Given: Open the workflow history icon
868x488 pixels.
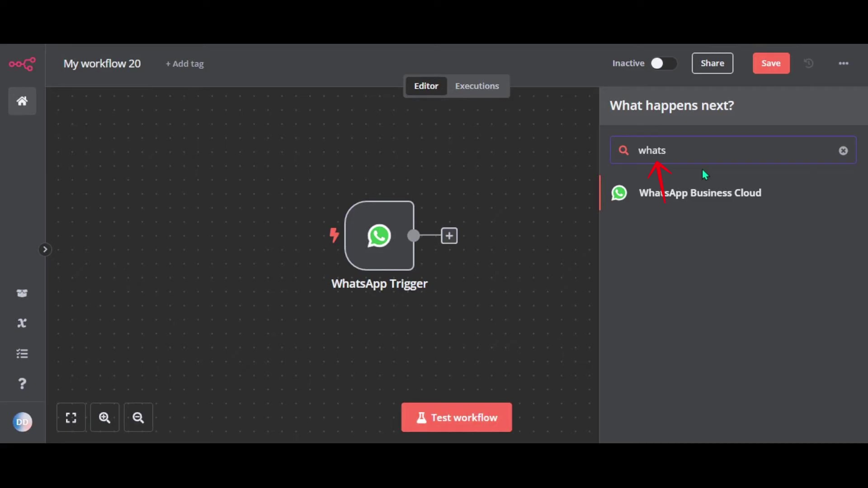Looking at the screenshot, I should [809, 63].
